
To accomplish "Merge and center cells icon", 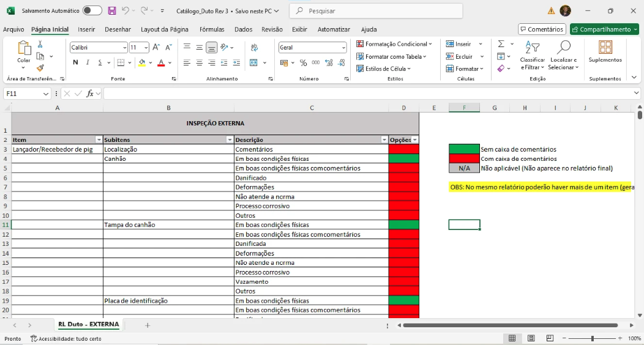I will [x=254, y=62].
